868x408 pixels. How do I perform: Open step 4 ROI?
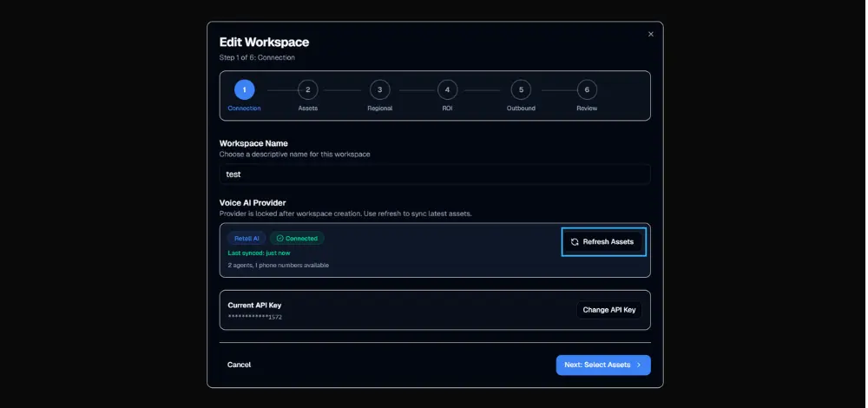[447, 89]
